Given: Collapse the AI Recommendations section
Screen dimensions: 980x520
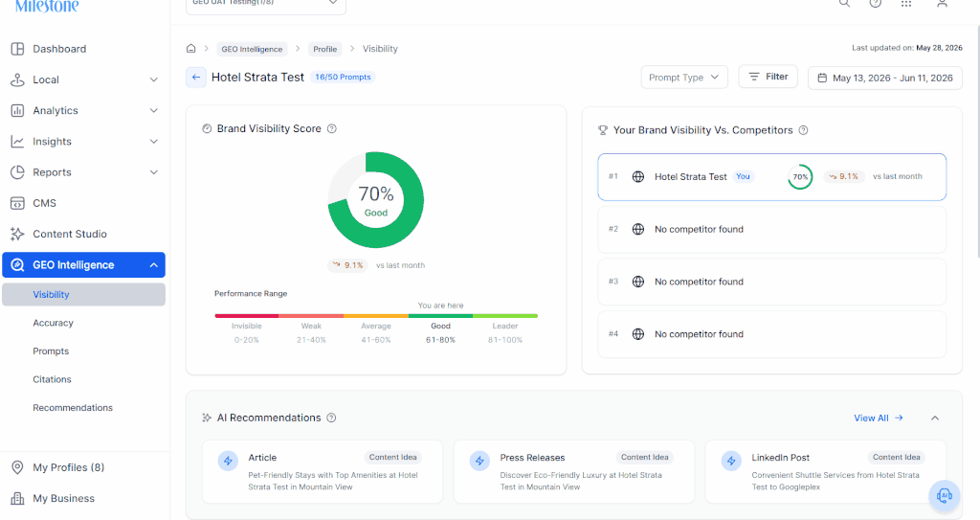Looking at the screenshot, I should click(935, 418).
